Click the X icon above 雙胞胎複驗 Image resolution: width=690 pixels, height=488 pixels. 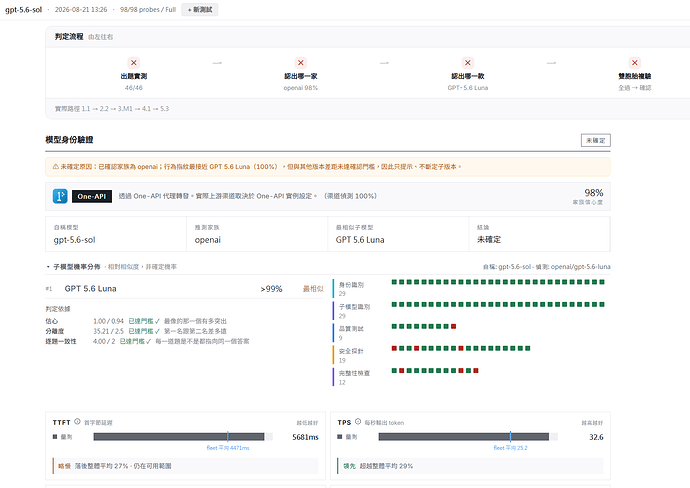point(635,62)
